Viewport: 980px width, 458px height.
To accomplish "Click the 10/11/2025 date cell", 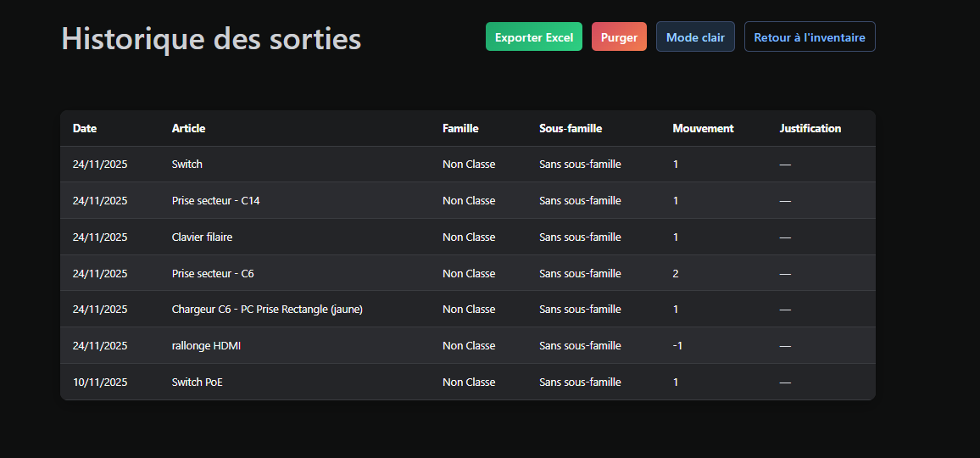I will coord(100,383).
